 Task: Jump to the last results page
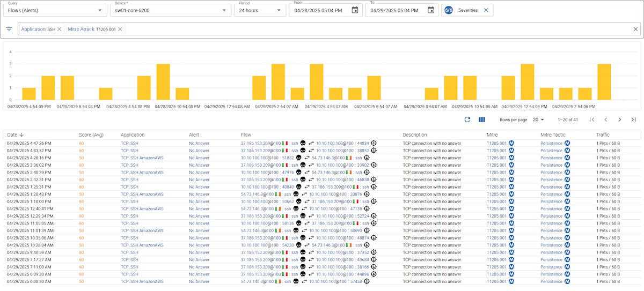click(633, 120)
